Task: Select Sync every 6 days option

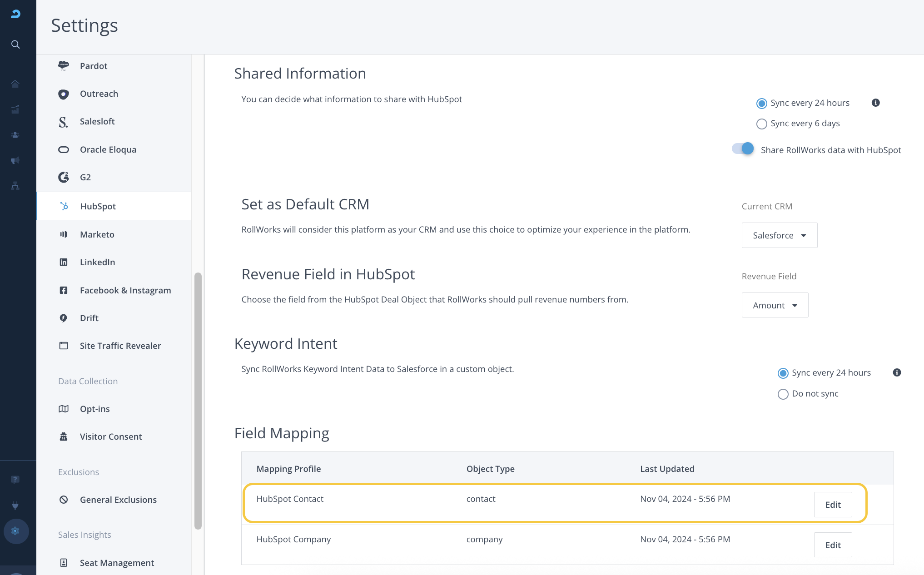Action: [x=762, y=124]
